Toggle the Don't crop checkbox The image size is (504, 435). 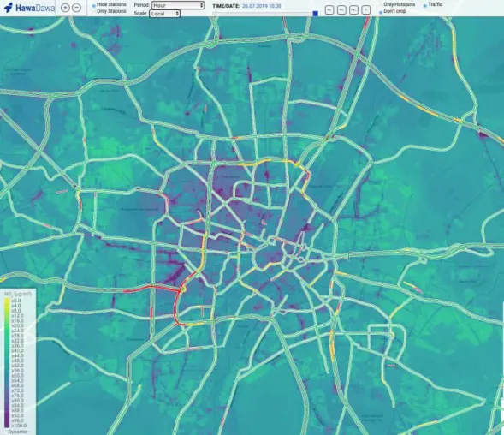click(381, 12)
